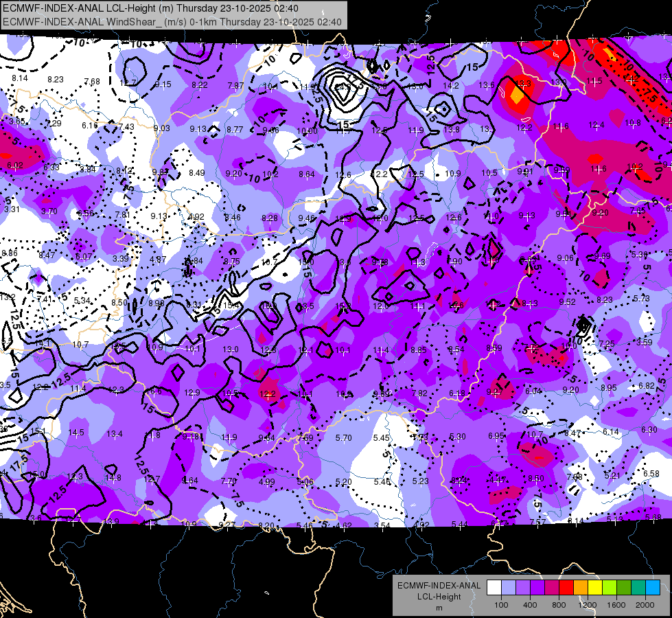Click the wind shear value 8.64
Screen dimensions: 672x618
(x=307, y=174)
